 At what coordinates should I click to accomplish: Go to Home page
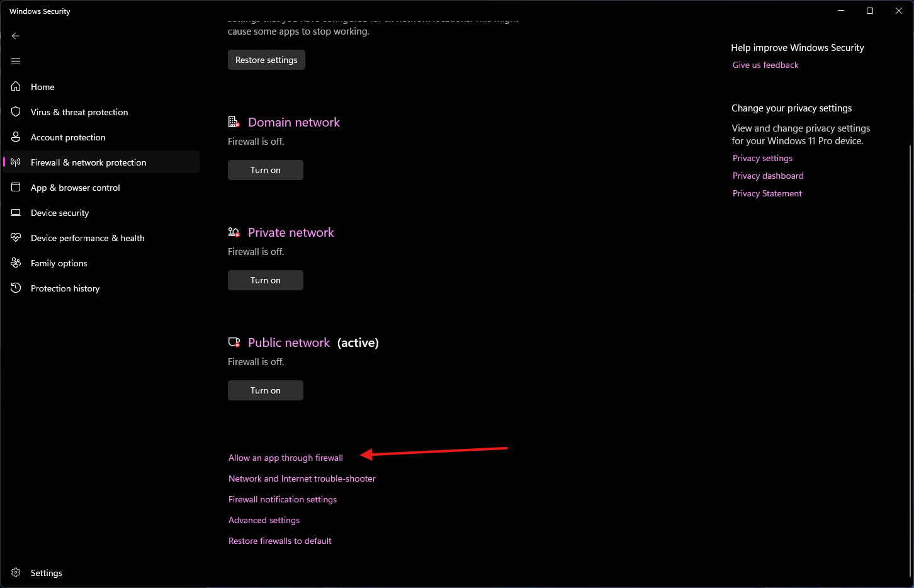pos(101,86)
